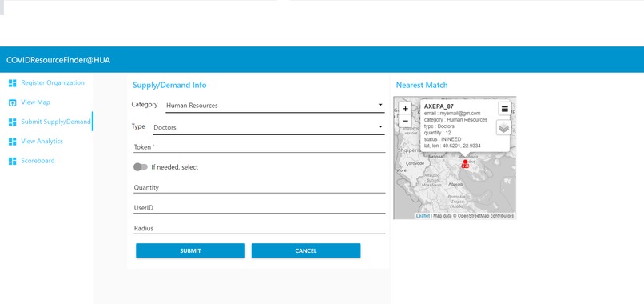Open the map layers control
Screen dimensions: 644x304
pos(504,128)
